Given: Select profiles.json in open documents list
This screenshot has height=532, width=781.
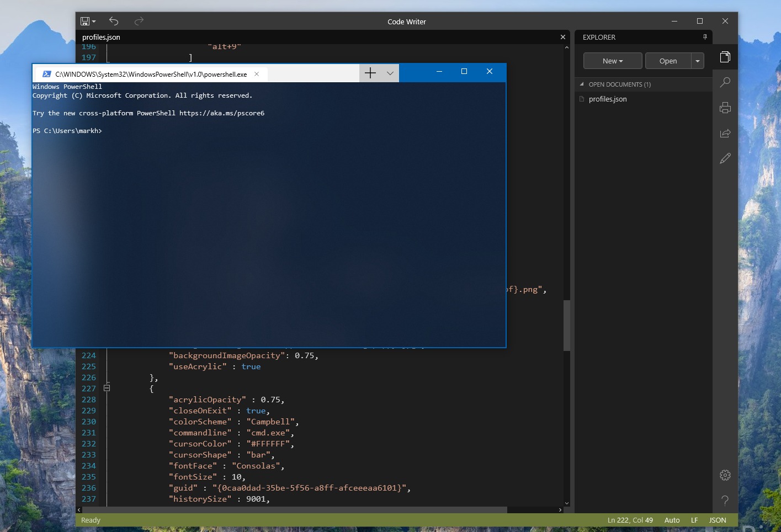Looking at the screenshot, I should point(608,99).
